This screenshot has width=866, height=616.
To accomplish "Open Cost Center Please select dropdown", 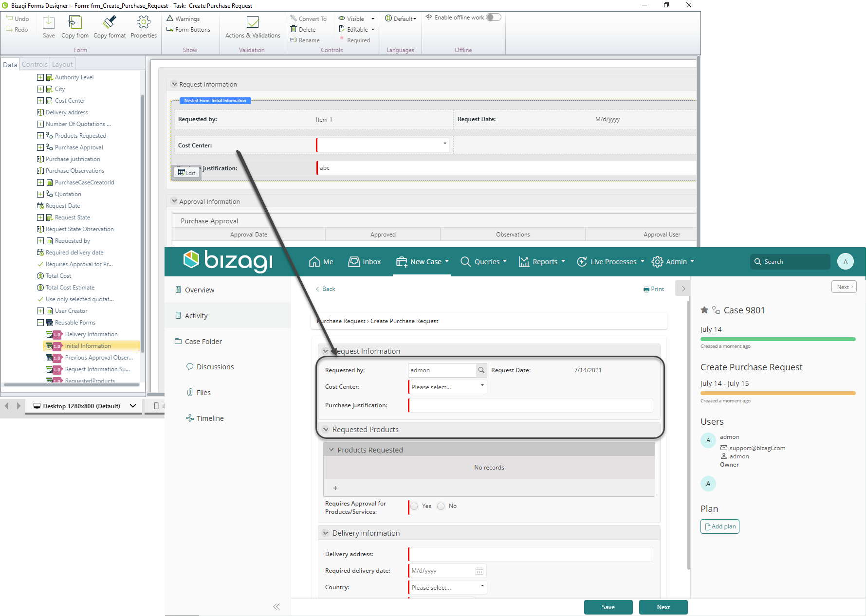I will coord(447,387).
